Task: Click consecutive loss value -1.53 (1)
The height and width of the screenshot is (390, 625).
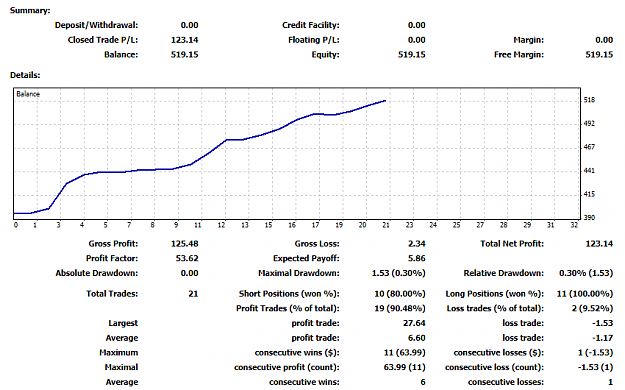Action: pos(595,367)
